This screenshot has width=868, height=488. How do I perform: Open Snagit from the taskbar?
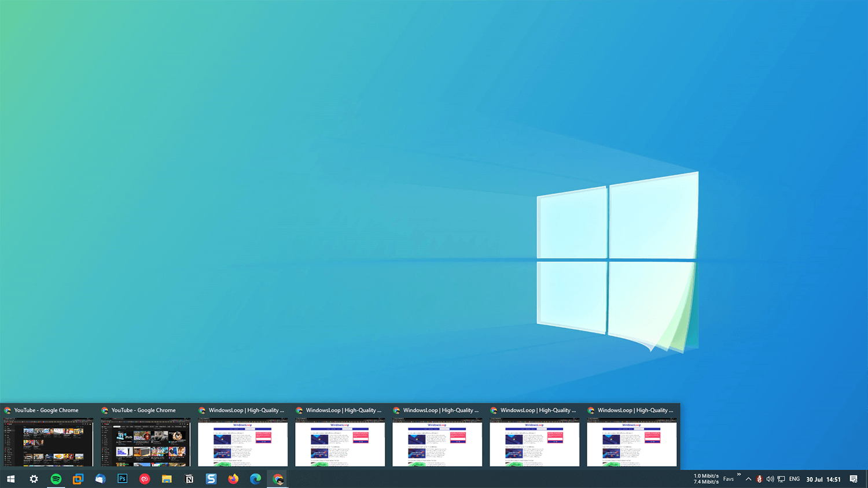pyautogui.click(x=211, y=479)
